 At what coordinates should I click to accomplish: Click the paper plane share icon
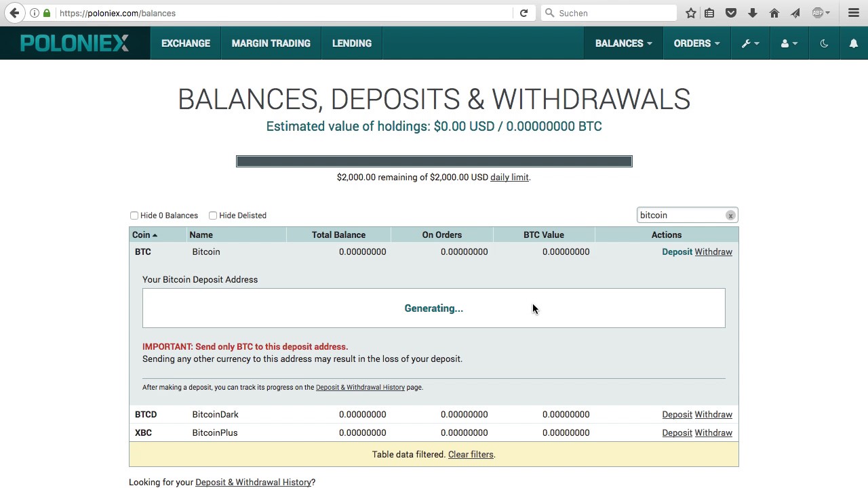pyautogui.click(x=795, y=13)
